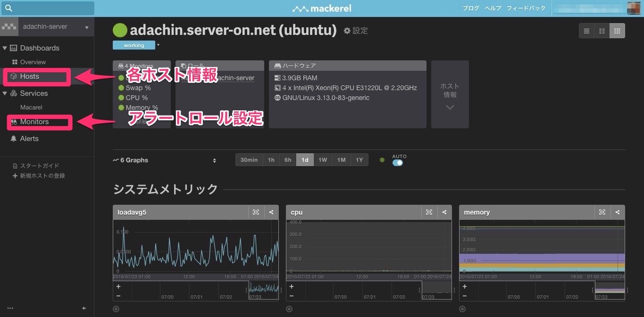Image resolution: width=644 pixels, height=317 pixels.
Task: Click the search magnifier icon
Action: pos(8,8)
